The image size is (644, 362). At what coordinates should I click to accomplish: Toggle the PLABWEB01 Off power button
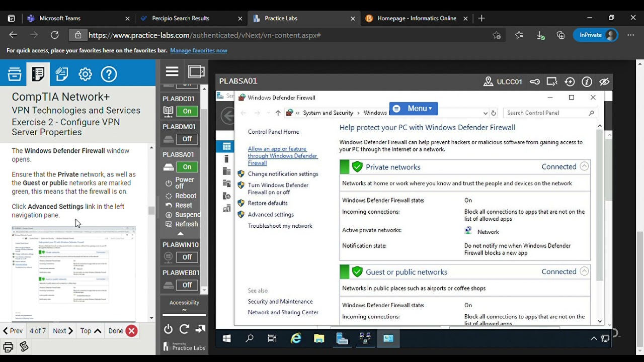(x=187, y=285)
